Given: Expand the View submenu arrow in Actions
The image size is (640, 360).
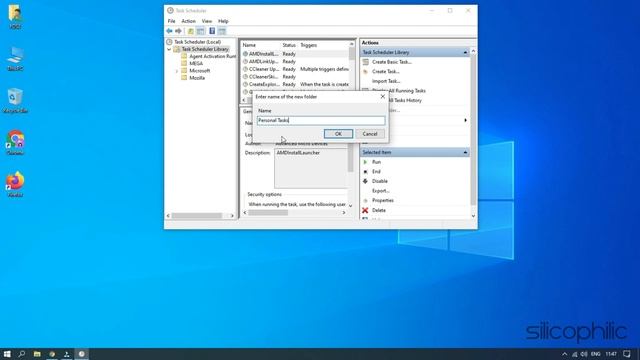Looking at the screenshot, I should [x=465, y=120].
